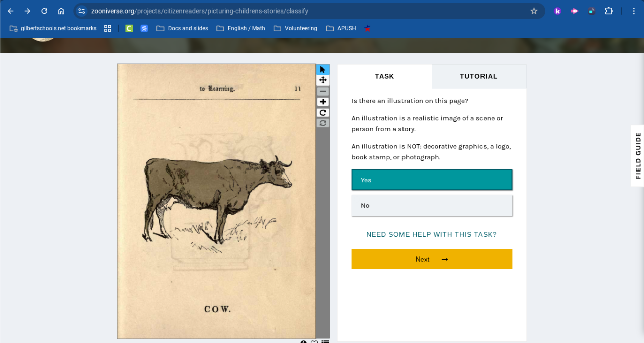Select the pointer annotate tool

coord(323,69)
